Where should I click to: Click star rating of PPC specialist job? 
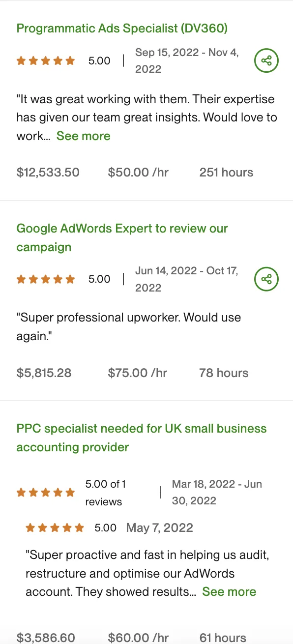click(46, 492)
